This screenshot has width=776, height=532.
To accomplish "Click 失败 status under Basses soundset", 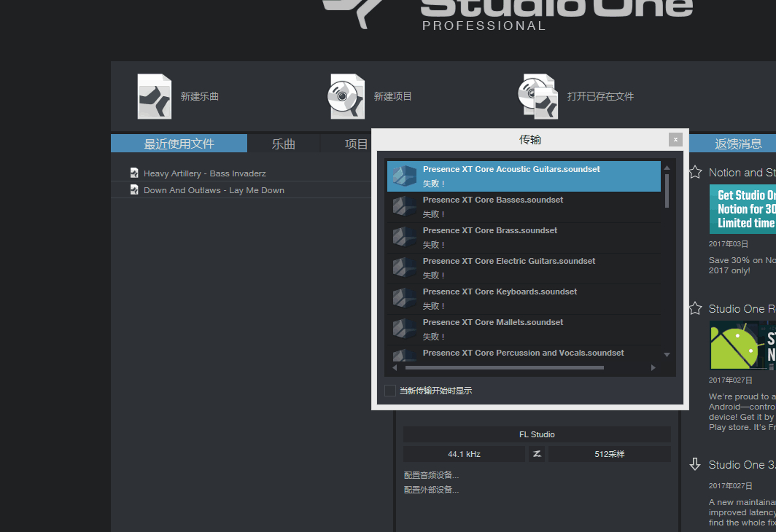I will [433, 214].
